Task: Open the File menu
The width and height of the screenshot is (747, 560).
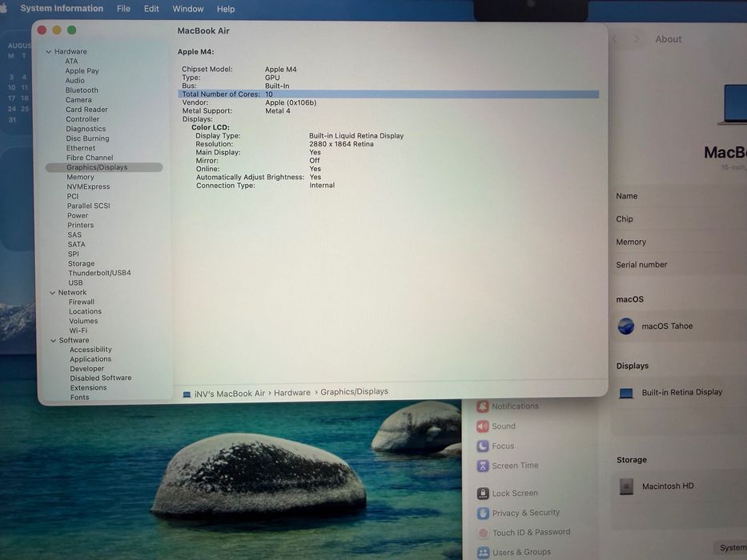Action: (x=123, y=9)
